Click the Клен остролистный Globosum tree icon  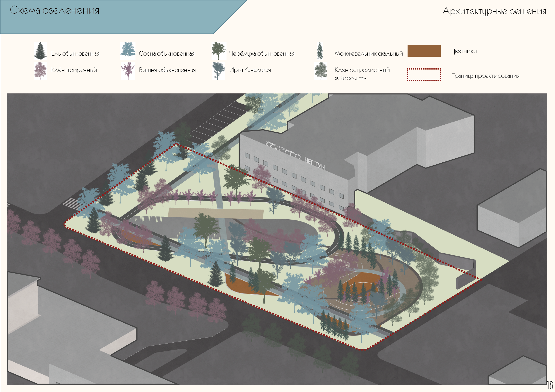(x=321, y=71)
